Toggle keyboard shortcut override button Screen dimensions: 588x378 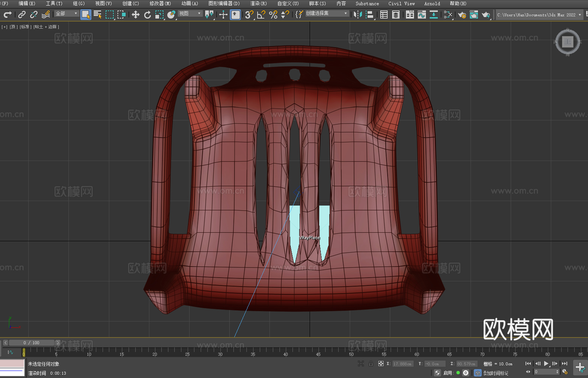coord(236,14)
